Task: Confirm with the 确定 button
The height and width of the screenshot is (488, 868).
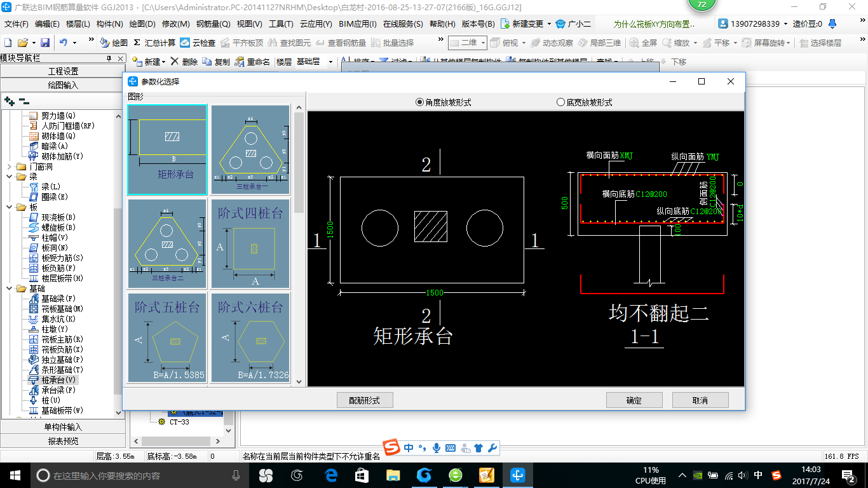Action: 634,400
